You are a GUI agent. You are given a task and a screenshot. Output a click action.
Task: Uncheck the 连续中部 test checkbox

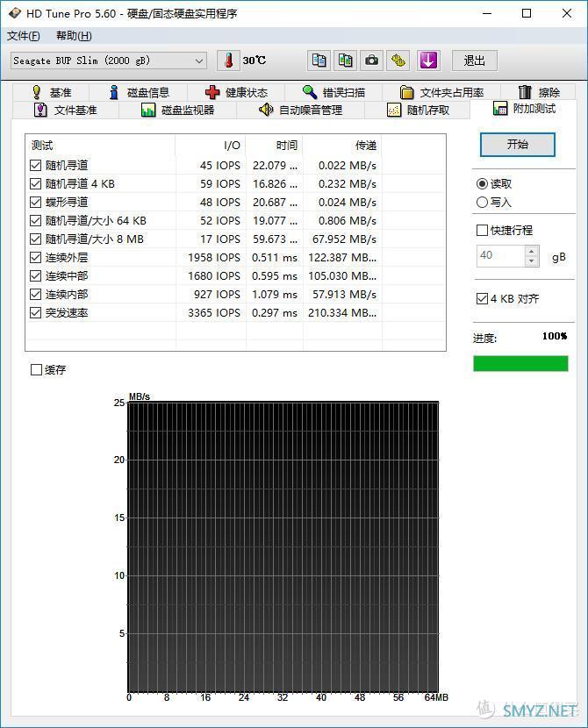click(x=35, y=275)
